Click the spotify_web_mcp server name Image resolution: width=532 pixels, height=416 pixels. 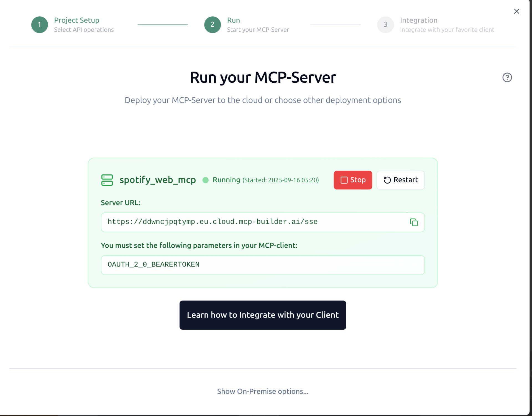pos(158,180)
